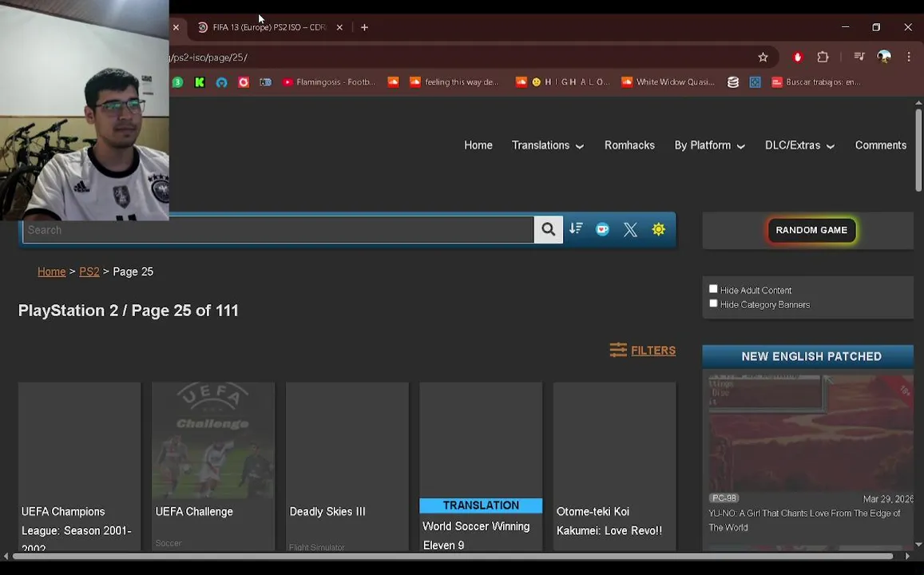The image size is (924, 575).
Task: Open the Romhacks menu item
Action: 629,145
